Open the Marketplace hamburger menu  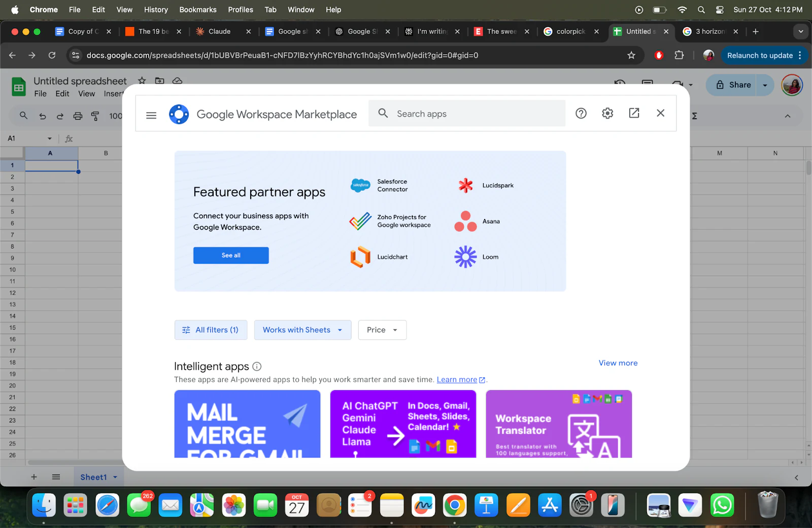coord(151,115)
